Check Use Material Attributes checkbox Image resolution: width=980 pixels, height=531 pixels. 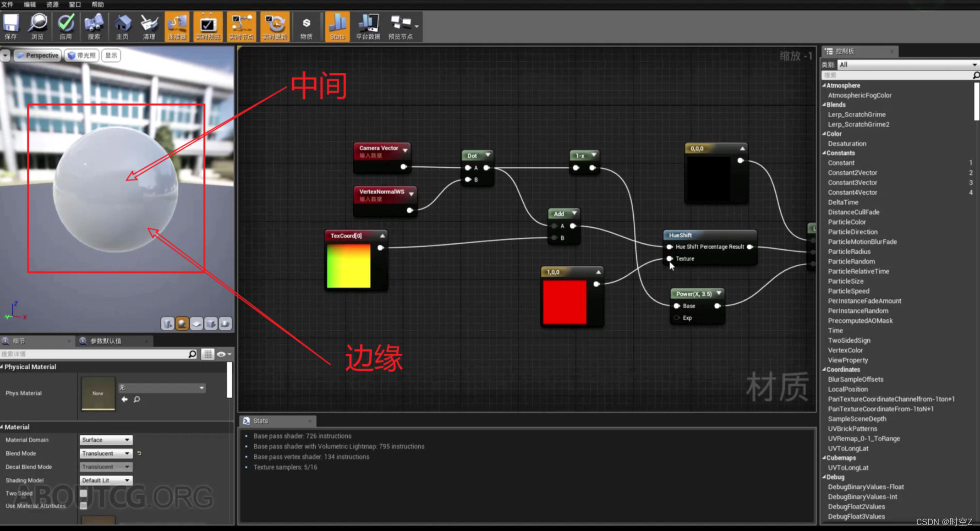pos(83,506)
